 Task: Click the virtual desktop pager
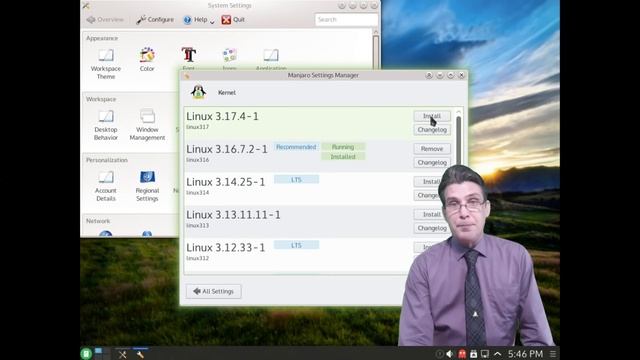(102, 353)
